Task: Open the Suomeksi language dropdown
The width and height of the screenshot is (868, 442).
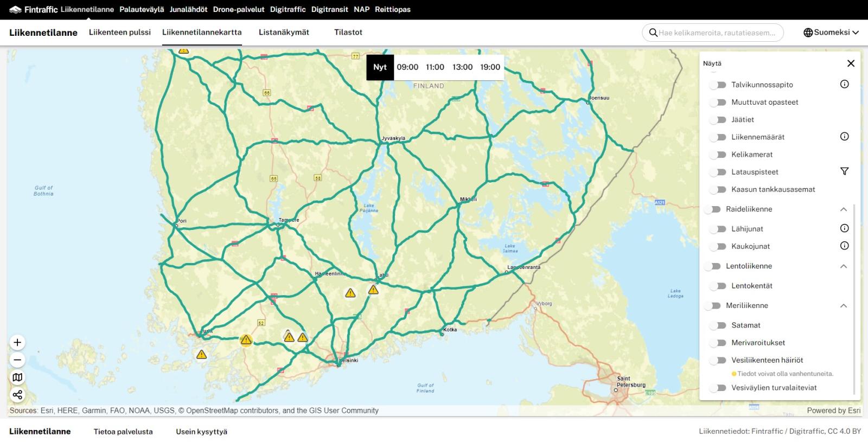Action: click(x=831, y=33)
